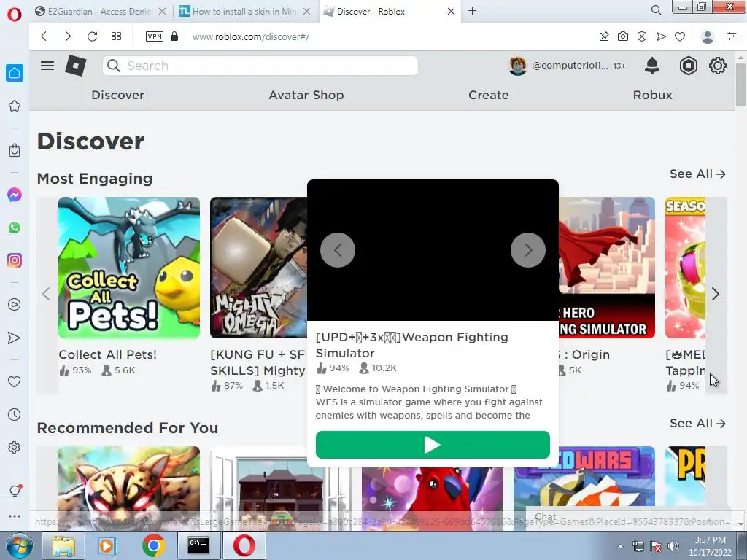This screenshot has width=747, height=560.
Task: Go forward to next page
Action: [x=68, y=36]
